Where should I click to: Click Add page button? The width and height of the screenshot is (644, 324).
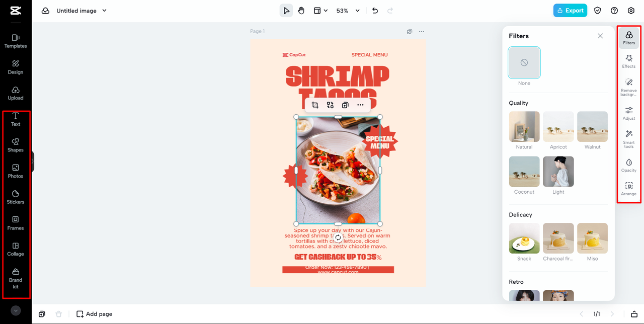click(94, 314)
